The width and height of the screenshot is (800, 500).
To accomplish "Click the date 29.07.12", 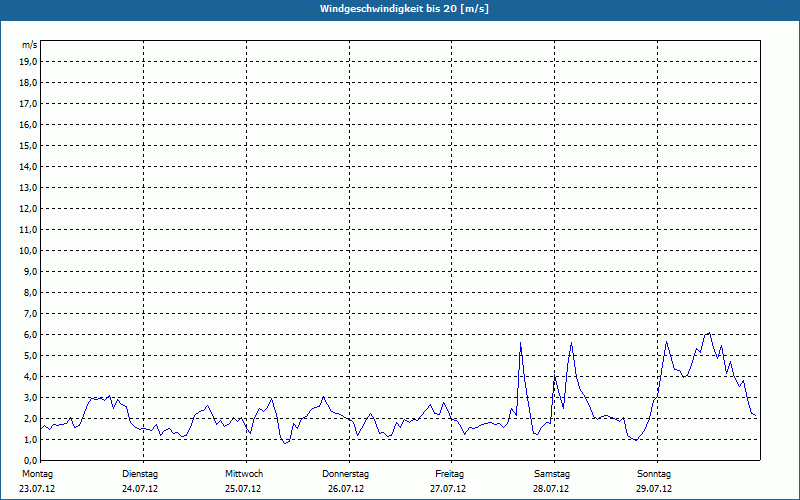I will pyautogui.click(x=654, y=489).
